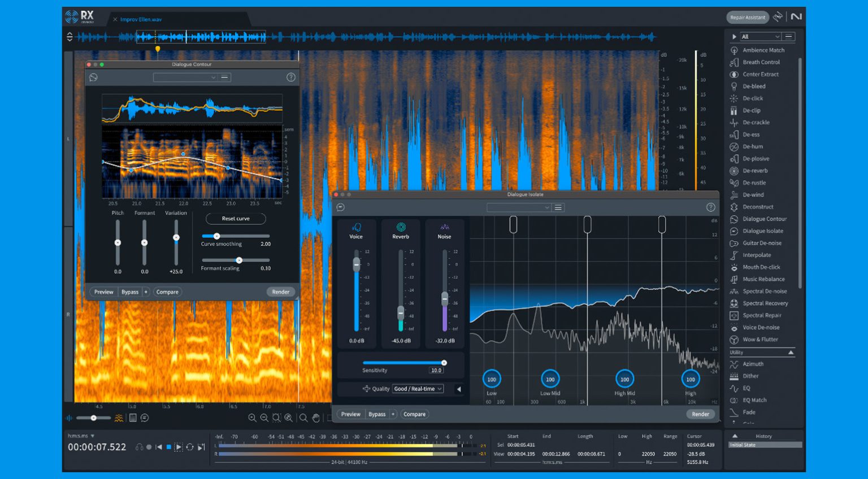Viewport: 868px width, 479px height.
Task: Select Initial State in the History panel
Action: pos(764,445)
